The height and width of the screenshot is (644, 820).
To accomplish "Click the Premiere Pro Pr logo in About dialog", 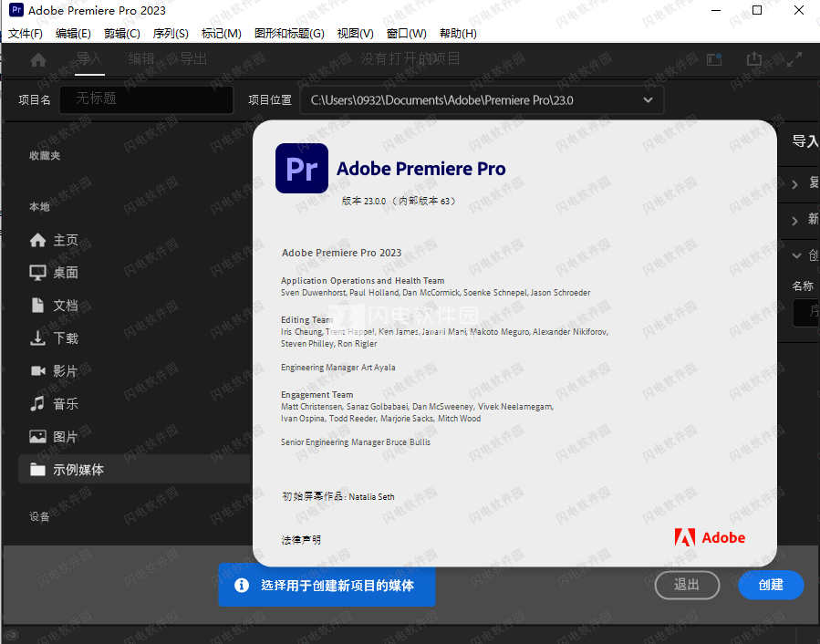I will pos(302,169).
